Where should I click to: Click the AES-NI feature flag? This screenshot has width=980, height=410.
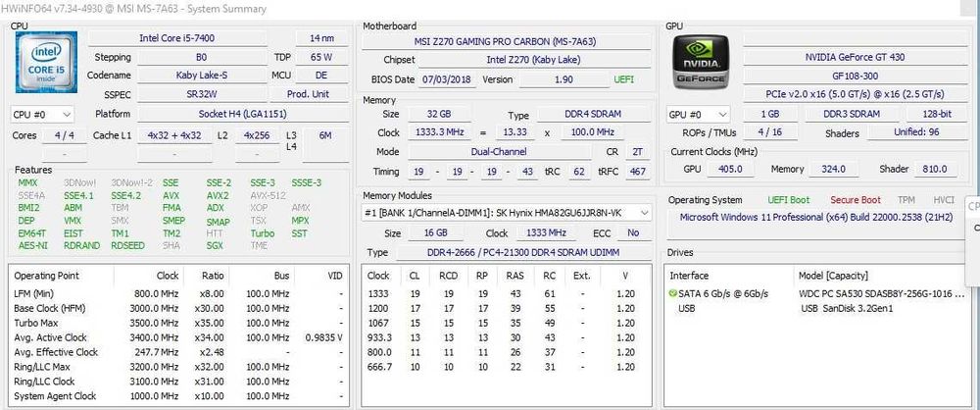point(33,245)
